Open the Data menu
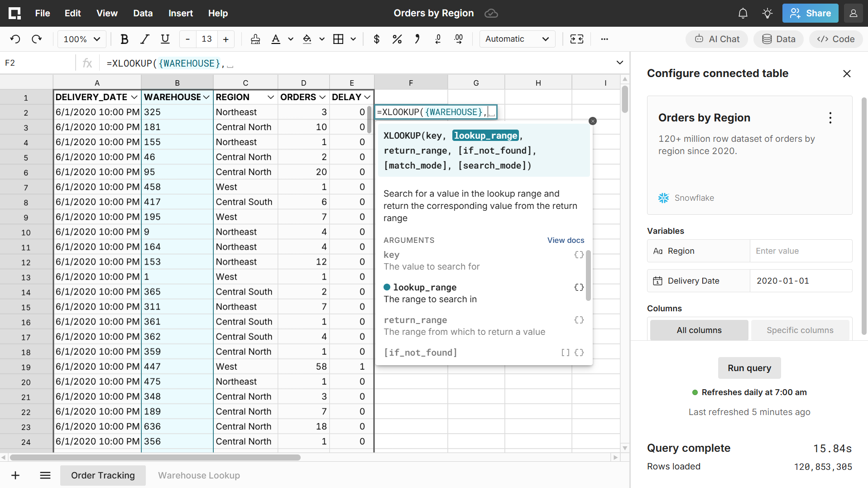 pos(143,13)
